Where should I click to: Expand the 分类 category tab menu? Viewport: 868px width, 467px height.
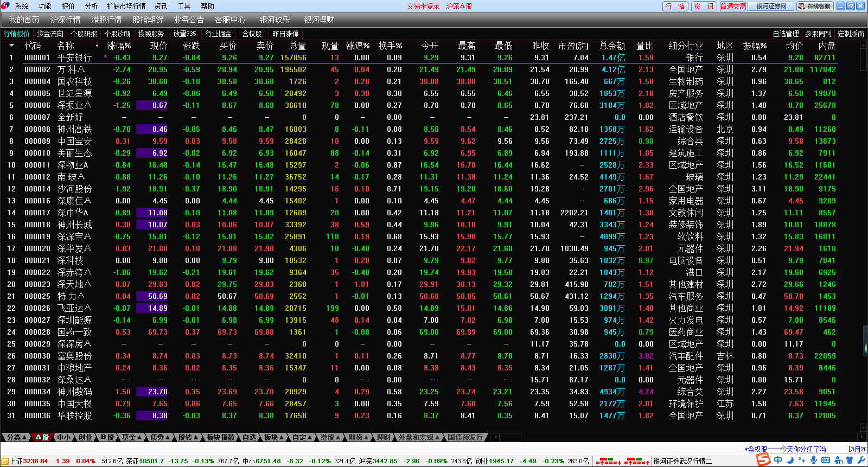pos(15,437)
